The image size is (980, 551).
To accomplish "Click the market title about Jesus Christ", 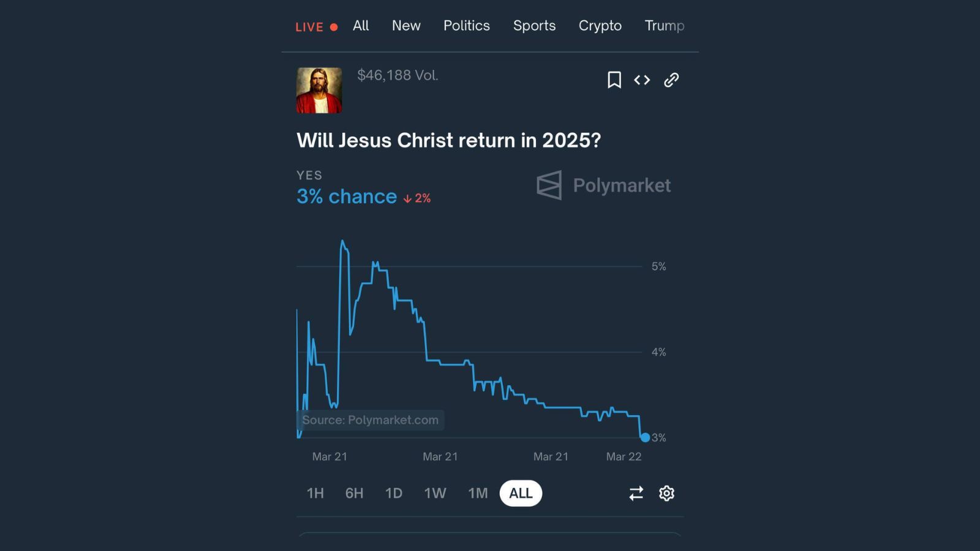I will 449,140.
